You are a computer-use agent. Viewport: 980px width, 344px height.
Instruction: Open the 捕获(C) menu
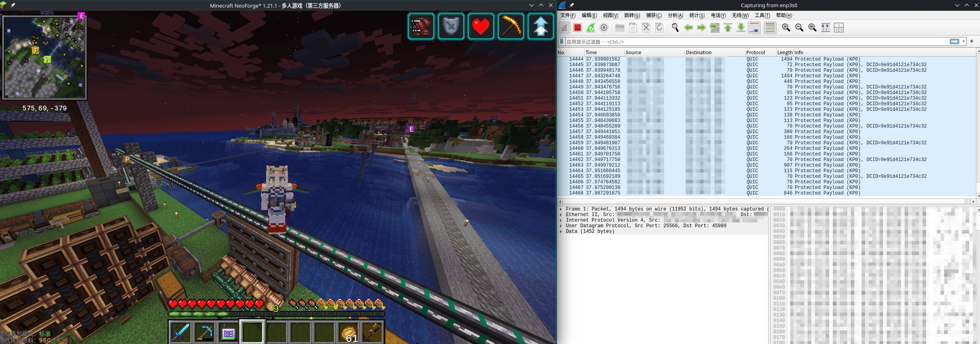(x=654, y=16)
